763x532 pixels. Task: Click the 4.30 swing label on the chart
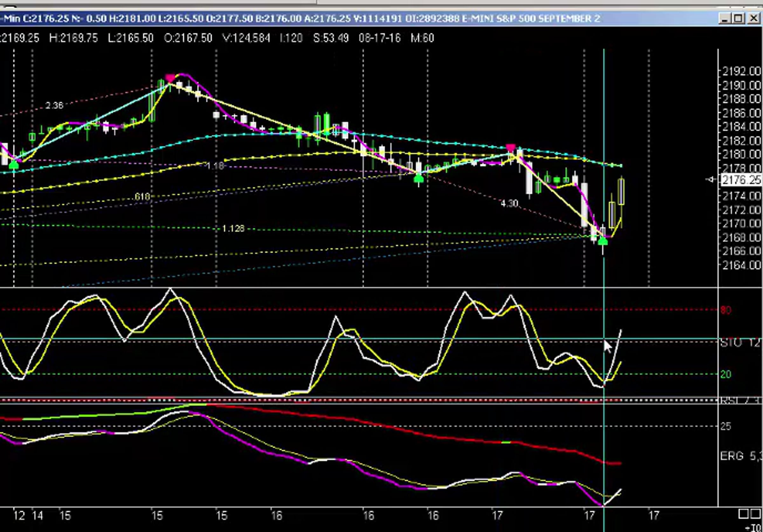pos(509,203)
